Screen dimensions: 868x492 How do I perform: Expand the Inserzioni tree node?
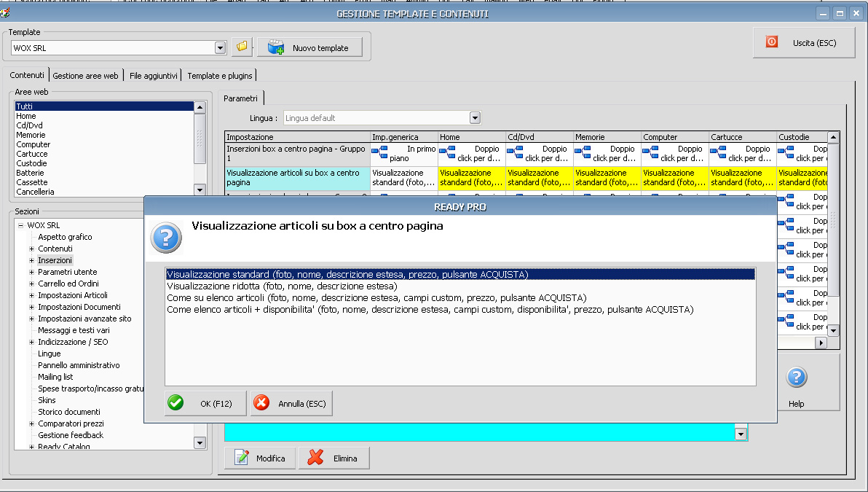tap(31, 260)
